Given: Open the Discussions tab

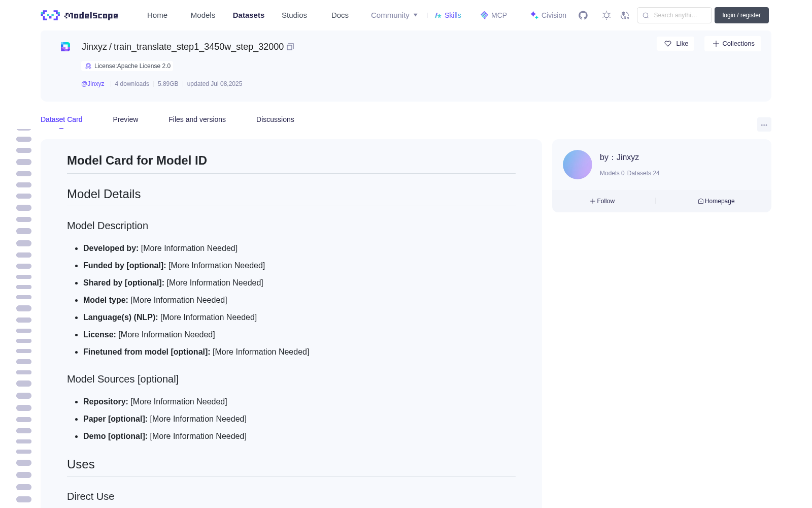Looking at the screenshot, I should click(x=275, y=119).
